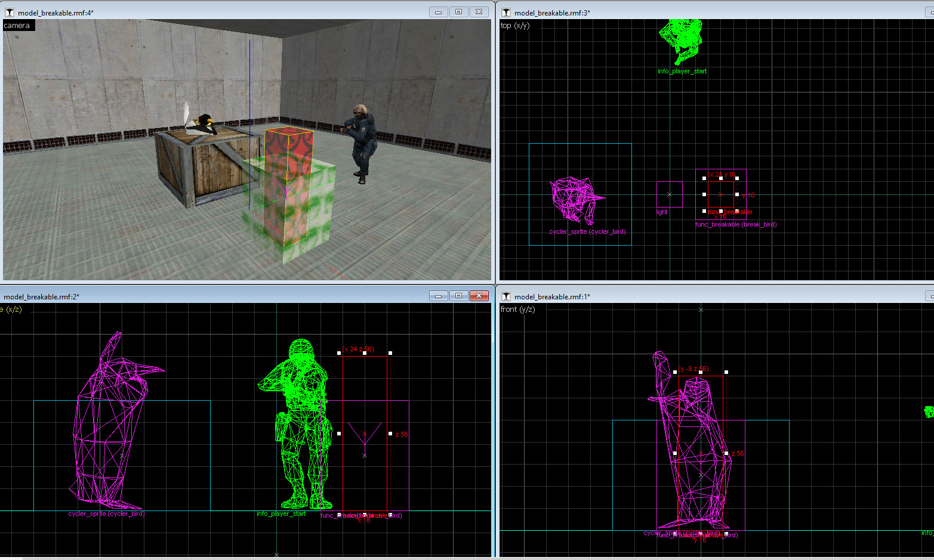Viewport: 934px width, 560px height.
Task: Open the front (y/z) viewport view selector
Action: click(517, 310)
